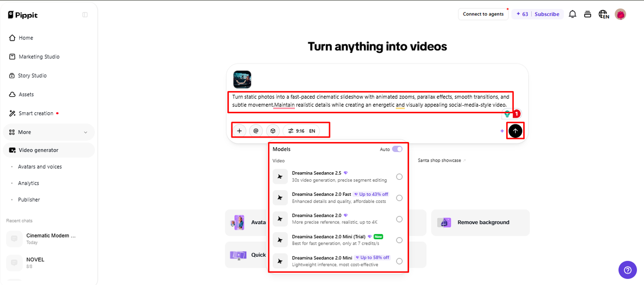Viewport: 644px width, 285px height.
Task: Open the storage drive icon in header
Action: (587, 14)
